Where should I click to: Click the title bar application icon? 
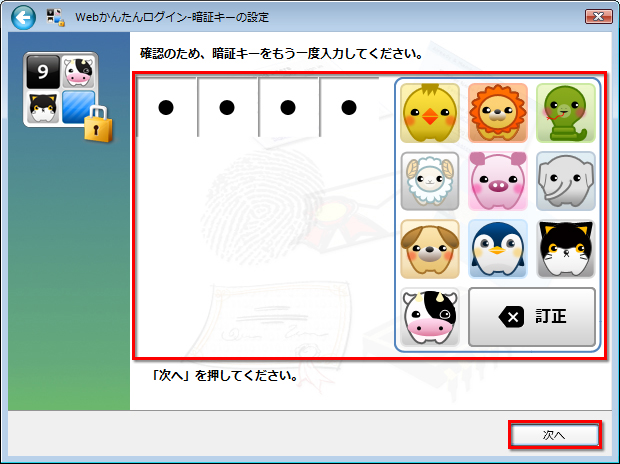[x=55, y=17]
